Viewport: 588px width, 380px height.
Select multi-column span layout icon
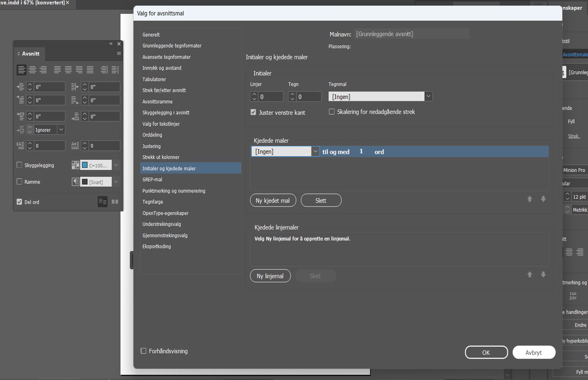pyautogui.click(x=115, y=202)
